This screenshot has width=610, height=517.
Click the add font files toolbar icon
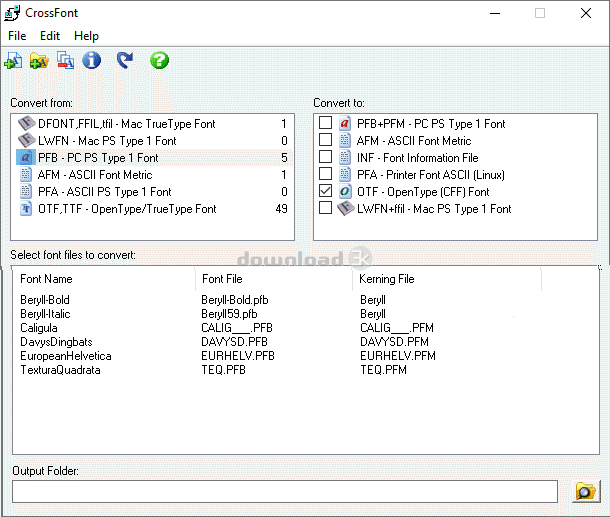click(x=13, y=61)
